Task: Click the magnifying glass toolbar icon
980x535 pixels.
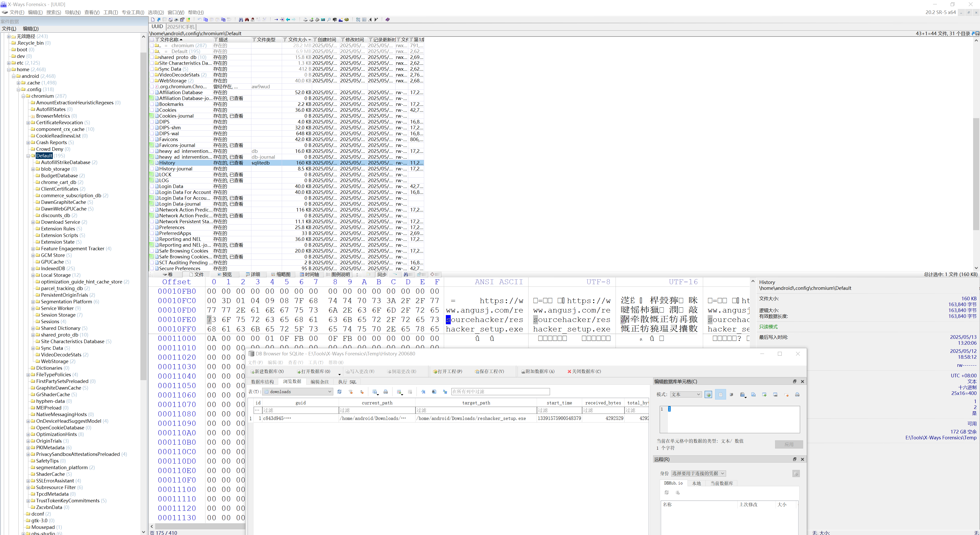Action: pos(329,19)
